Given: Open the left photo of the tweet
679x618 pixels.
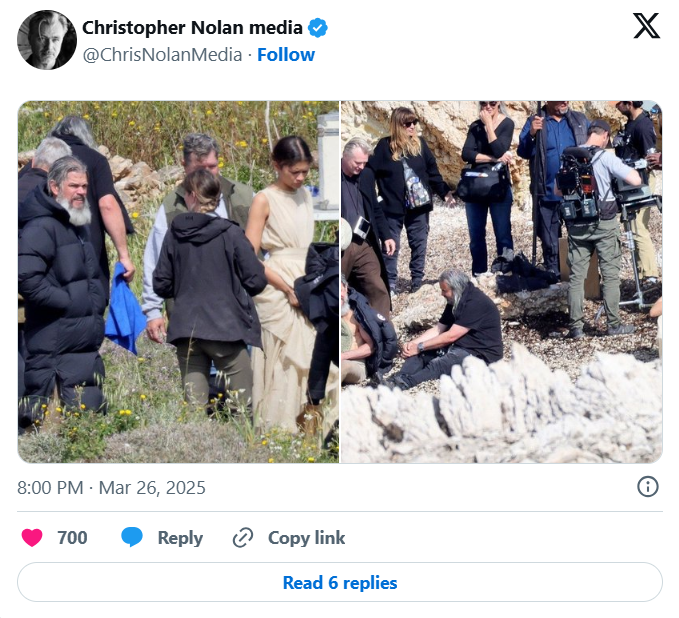Looking at the screenshot, I should click(x=178, y=281).
